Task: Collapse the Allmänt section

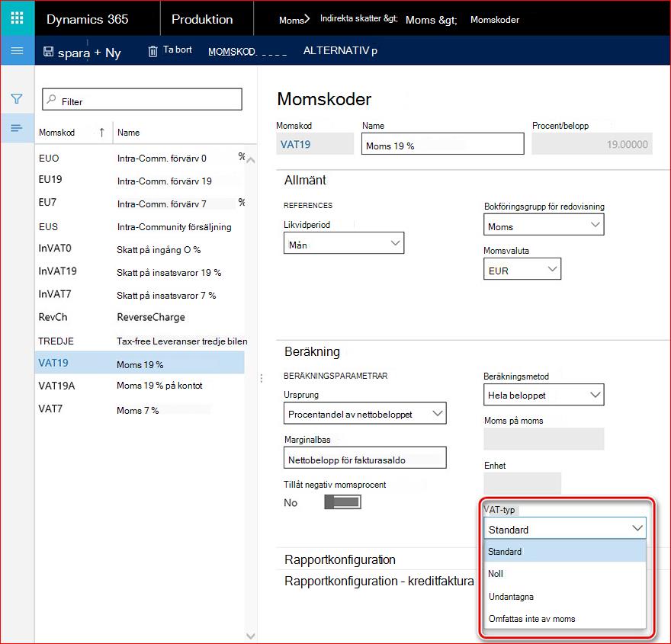Action: pyautogui.click(x=305, y=180)
